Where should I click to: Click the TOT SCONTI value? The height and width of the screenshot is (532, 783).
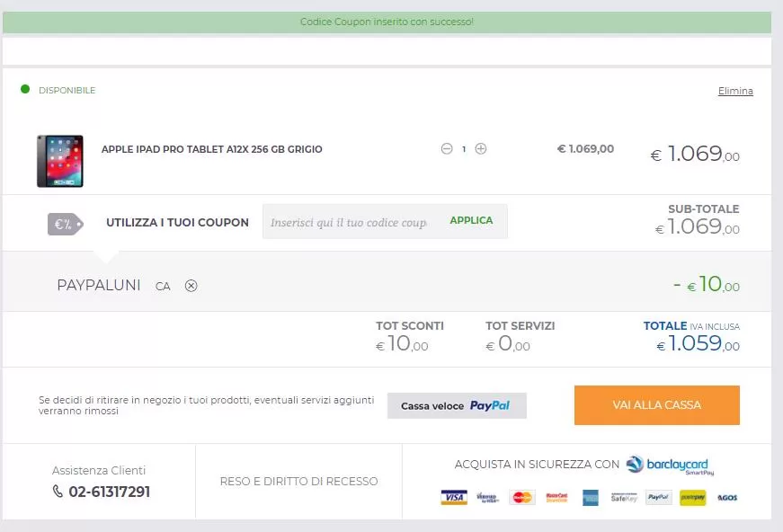pyautogui.click(x=402, y=343)
